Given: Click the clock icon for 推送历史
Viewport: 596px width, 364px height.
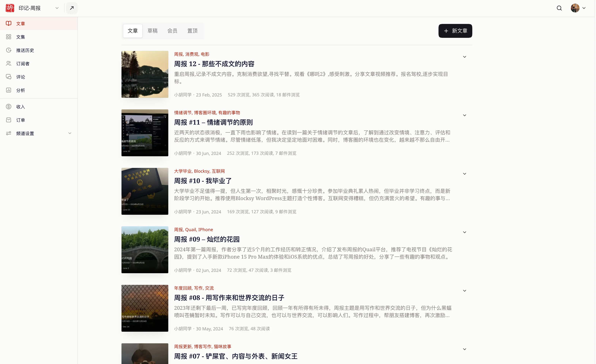Looking at the screenshot, I should coord(9,50).
